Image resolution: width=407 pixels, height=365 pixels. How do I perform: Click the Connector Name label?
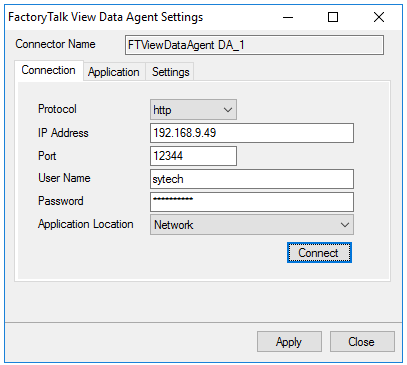(55, 44)
